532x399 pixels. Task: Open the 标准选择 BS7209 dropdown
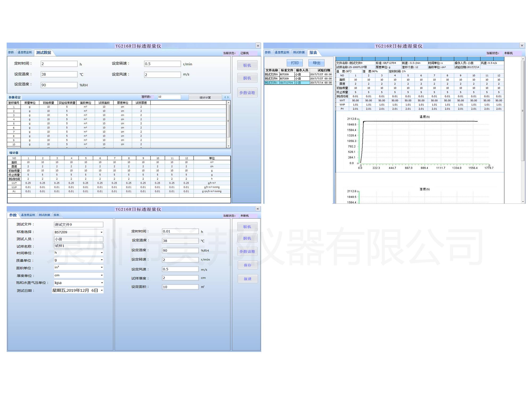pos(101,232)
